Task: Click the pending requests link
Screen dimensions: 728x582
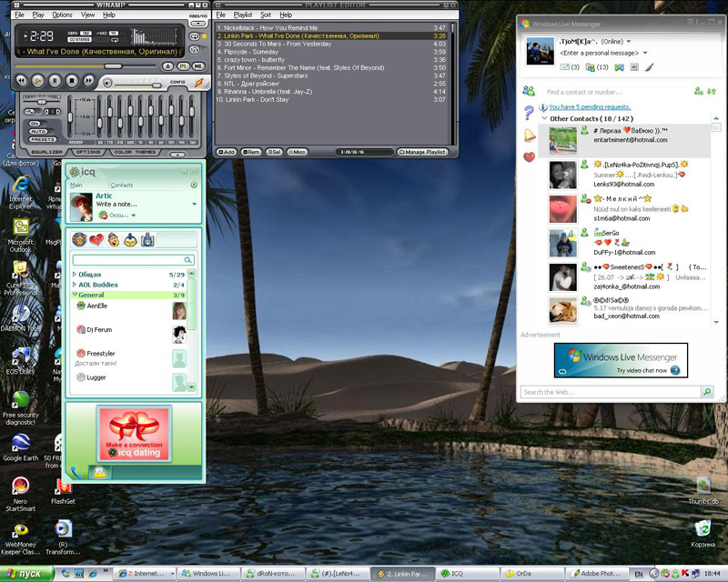Action: (x=590, y=106)
